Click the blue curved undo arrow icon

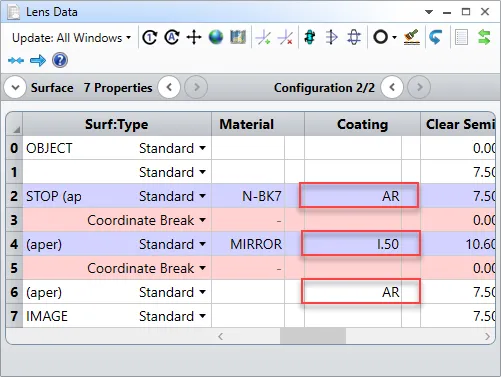point(435,37)
